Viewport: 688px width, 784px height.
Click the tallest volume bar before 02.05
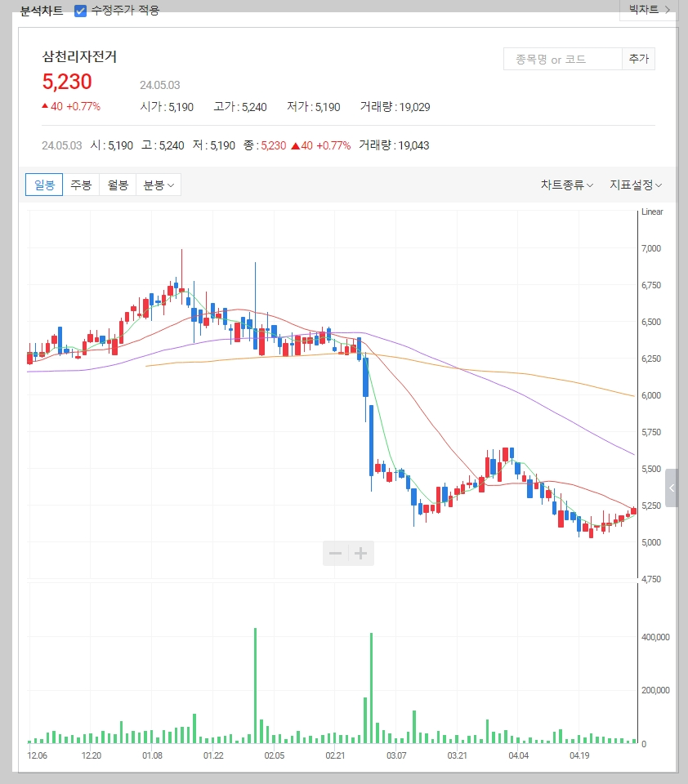[x=255, y=685]
